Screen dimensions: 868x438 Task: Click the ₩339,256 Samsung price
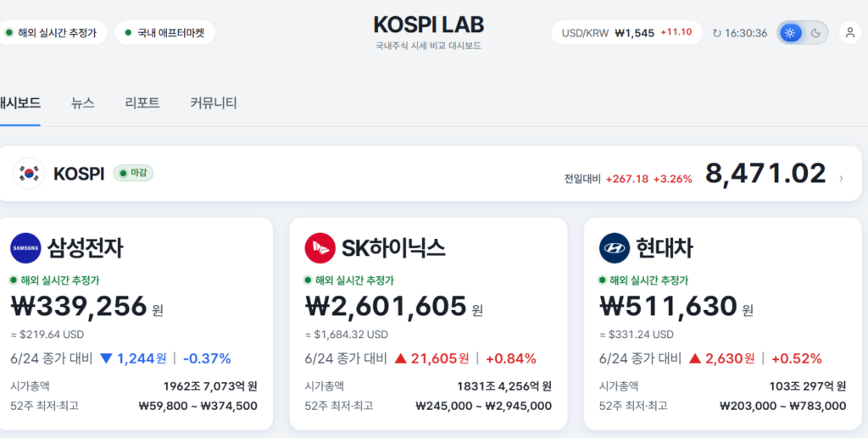tap(79, 307)
